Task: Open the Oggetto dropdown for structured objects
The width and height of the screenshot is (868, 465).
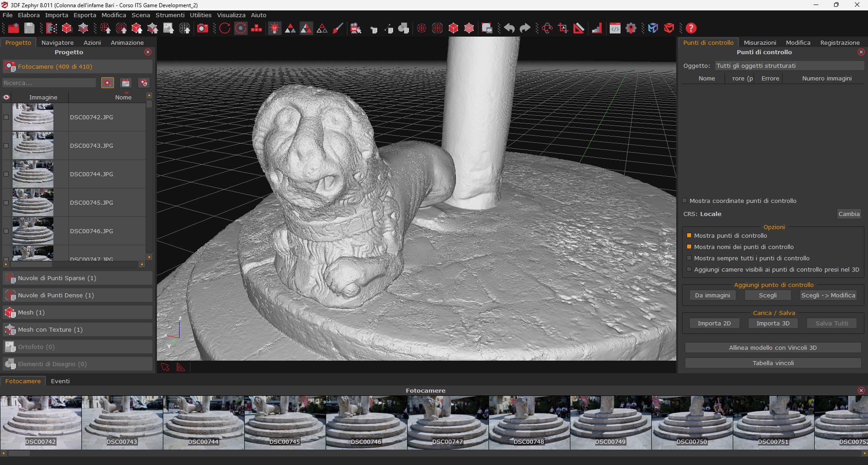Action: click(789, 66)
